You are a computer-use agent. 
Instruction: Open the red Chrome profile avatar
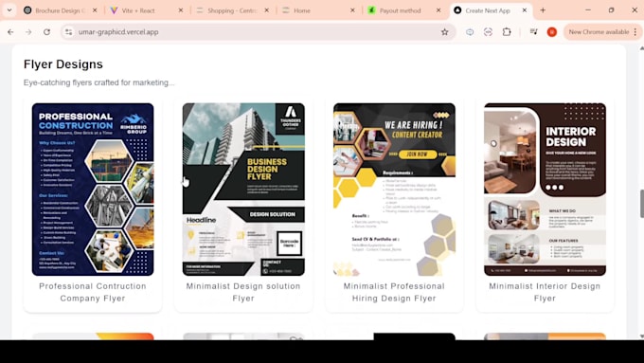pyautogui.click(x=552, y=31)
